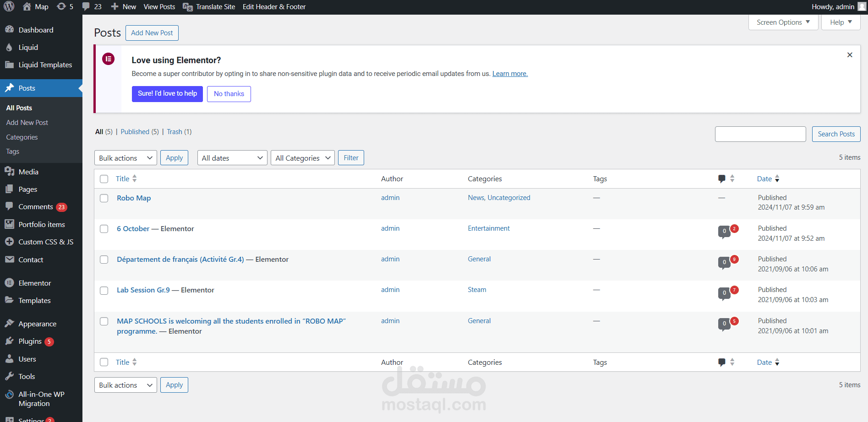
Task: Click the Map home icon in admin bar
Action: point(27,6)
